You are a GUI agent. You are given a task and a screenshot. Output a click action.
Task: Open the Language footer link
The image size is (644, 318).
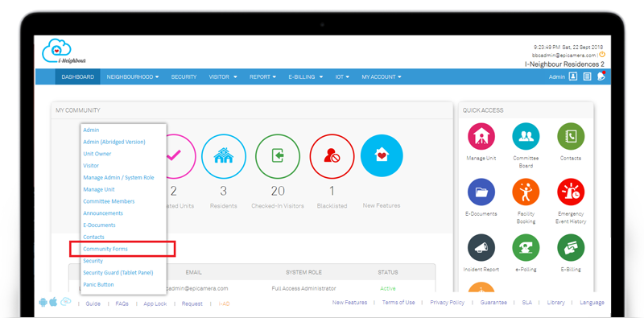[x=592, y=303]
